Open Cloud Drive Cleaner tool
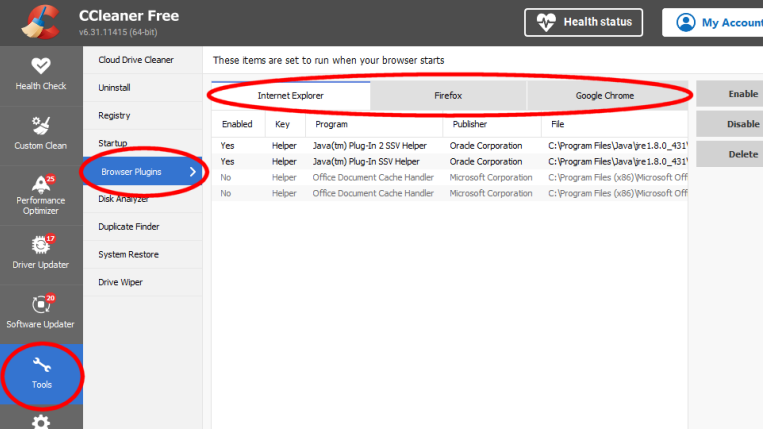 (x=136, y=60)
